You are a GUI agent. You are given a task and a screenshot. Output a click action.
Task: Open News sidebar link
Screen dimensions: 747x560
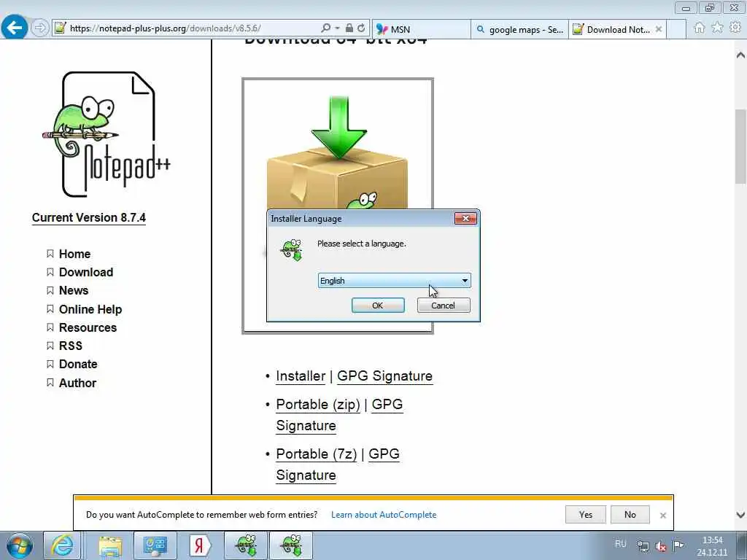pyautogui.click(x=74, y=290)
